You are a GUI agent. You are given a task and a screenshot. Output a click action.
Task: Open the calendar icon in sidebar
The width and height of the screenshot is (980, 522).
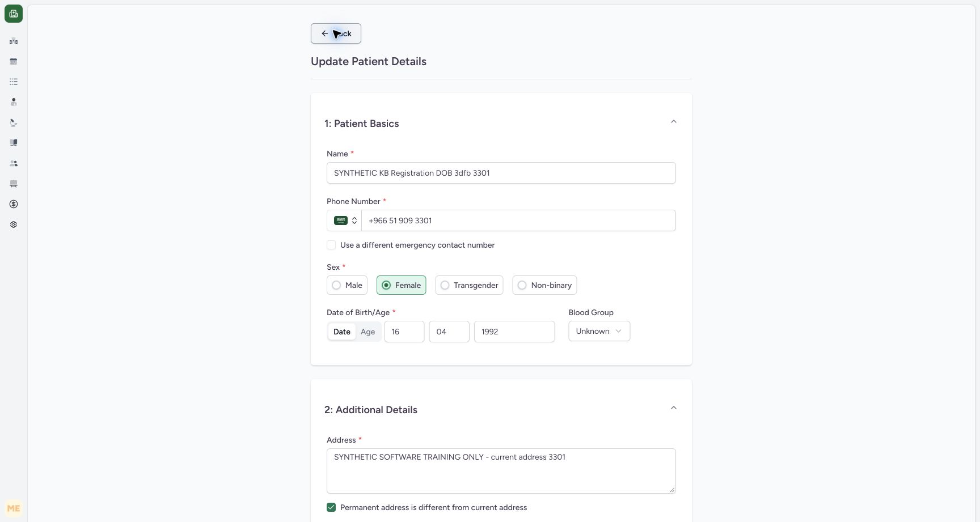[x=14, y=61]
